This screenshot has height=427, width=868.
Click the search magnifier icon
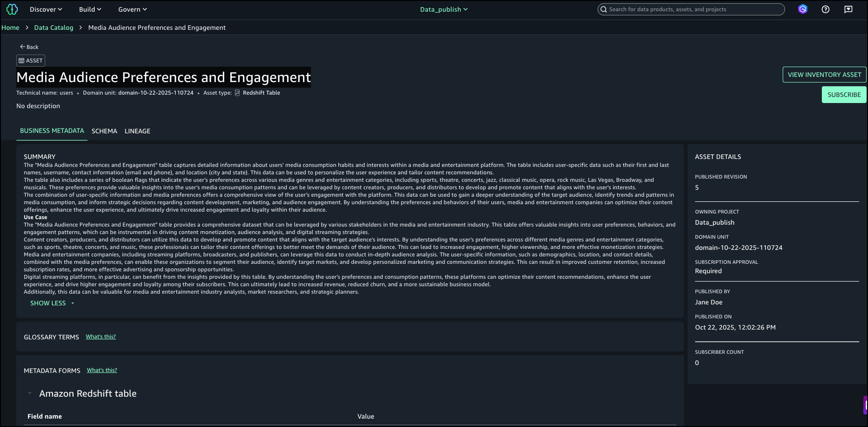pos(604,9)
